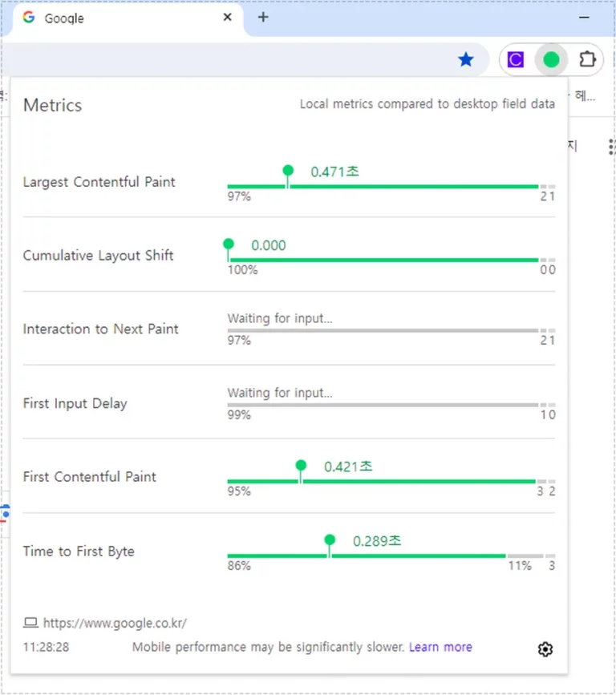Click the 0.421초 FCP value

pyautogui.click(x=348, y=467)
